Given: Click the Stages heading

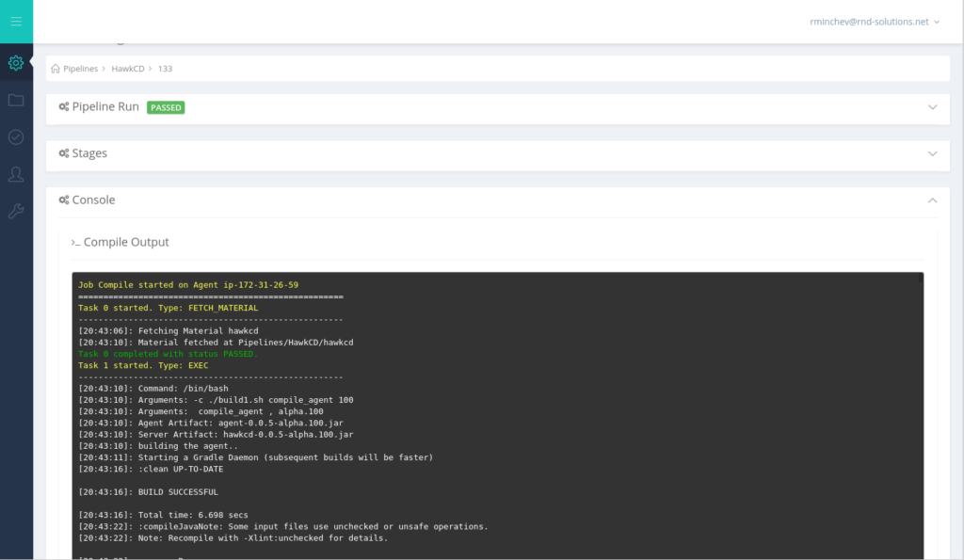Looking at the screenshot, I should click(89, 153).
